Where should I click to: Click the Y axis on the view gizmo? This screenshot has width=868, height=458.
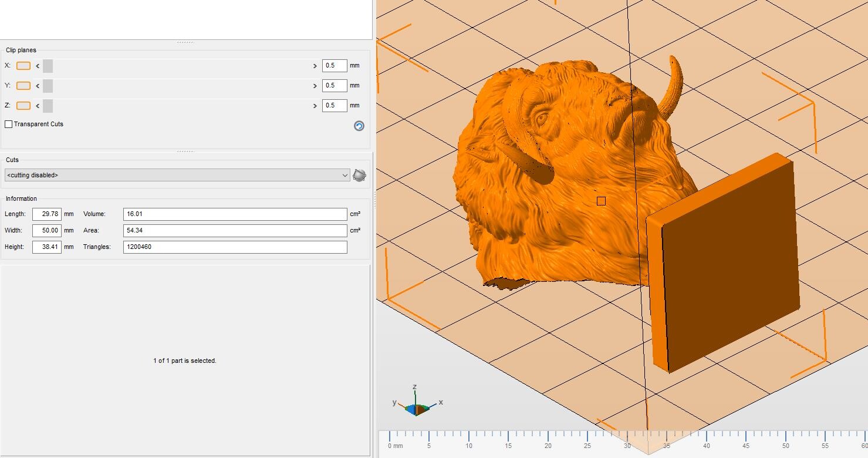click(x=395, y=403)
